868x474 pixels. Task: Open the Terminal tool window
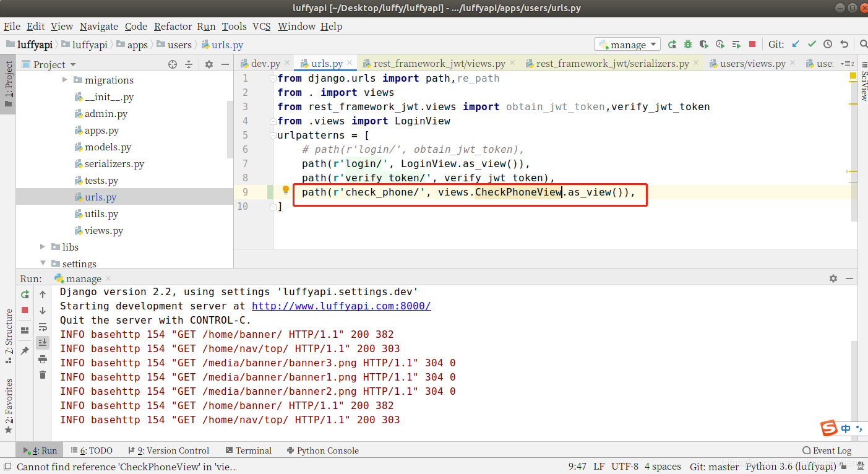pos(248,450)
